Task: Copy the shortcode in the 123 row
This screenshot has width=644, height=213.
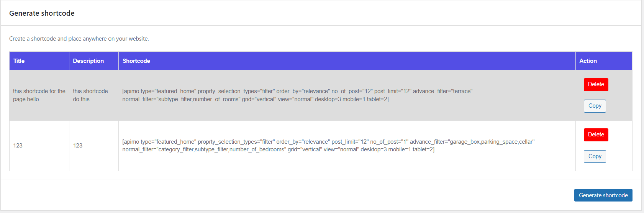Action: 595,156
